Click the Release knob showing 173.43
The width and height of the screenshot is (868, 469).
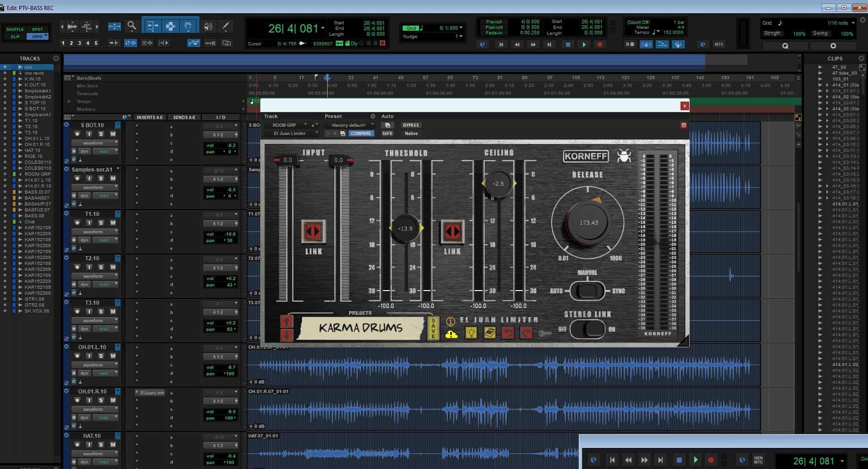588,222
